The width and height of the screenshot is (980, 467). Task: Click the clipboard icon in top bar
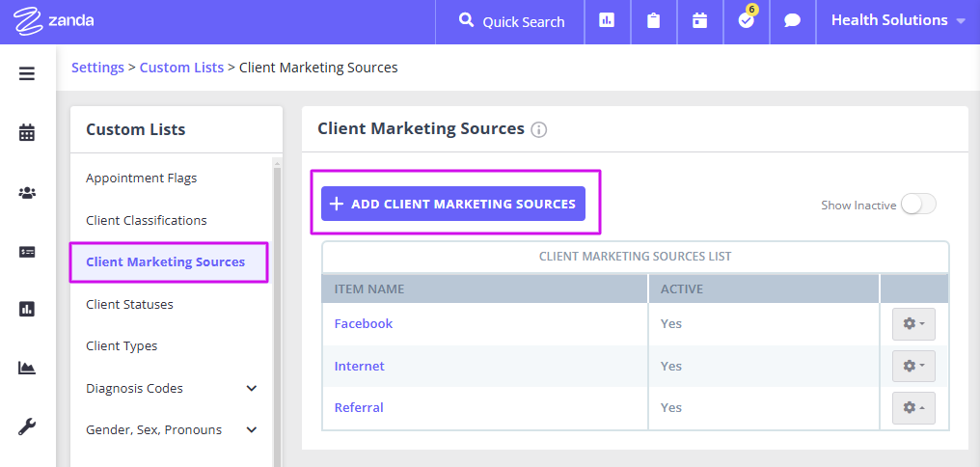653,20
